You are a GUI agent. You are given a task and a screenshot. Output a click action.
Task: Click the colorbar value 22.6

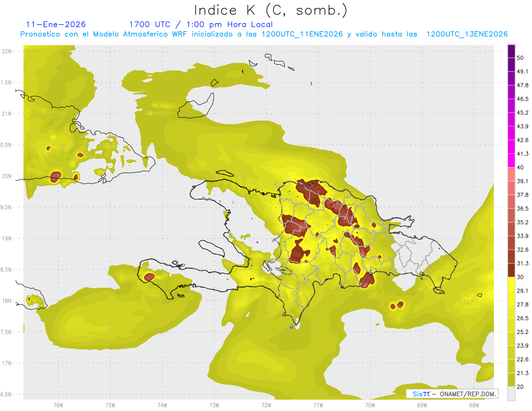tap(522, 360)
